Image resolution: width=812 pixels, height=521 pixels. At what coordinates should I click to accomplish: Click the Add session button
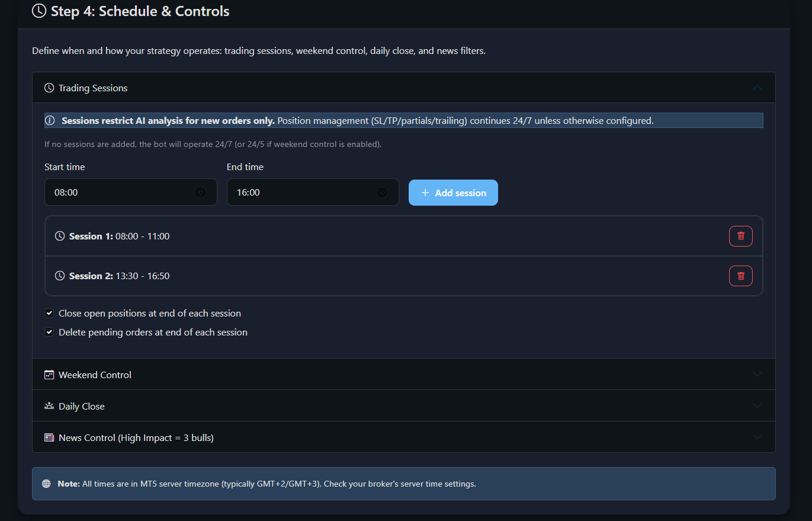click(453, 193)
